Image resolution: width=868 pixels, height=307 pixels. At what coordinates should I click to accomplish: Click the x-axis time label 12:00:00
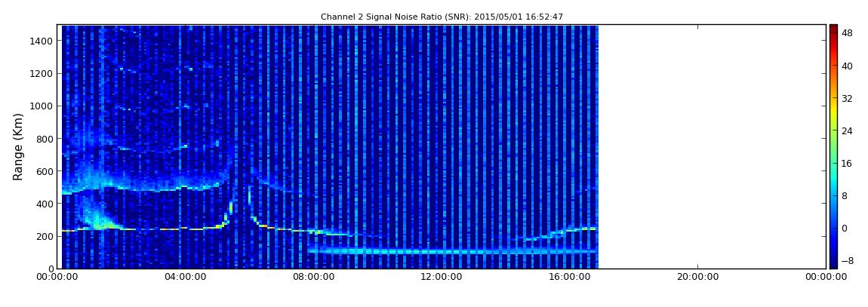pyautogui.click(x=442, y=278)
